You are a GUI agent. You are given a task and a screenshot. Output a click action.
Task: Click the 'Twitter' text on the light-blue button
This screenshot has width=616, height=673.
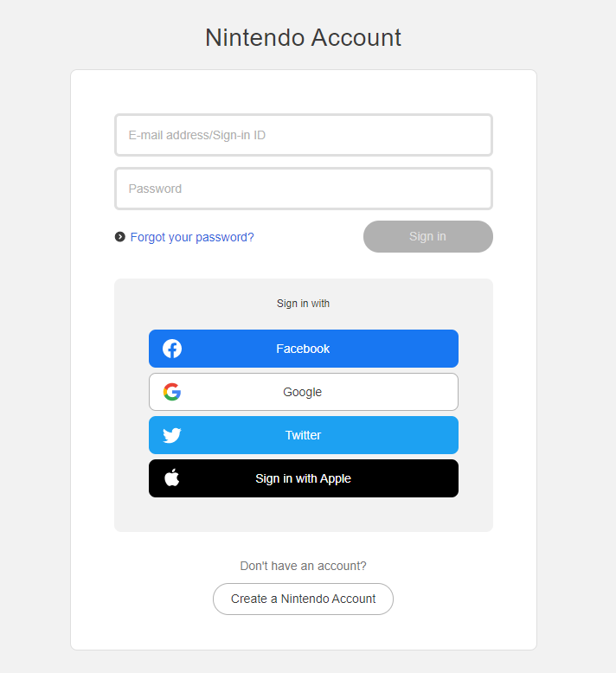[303, 435]
